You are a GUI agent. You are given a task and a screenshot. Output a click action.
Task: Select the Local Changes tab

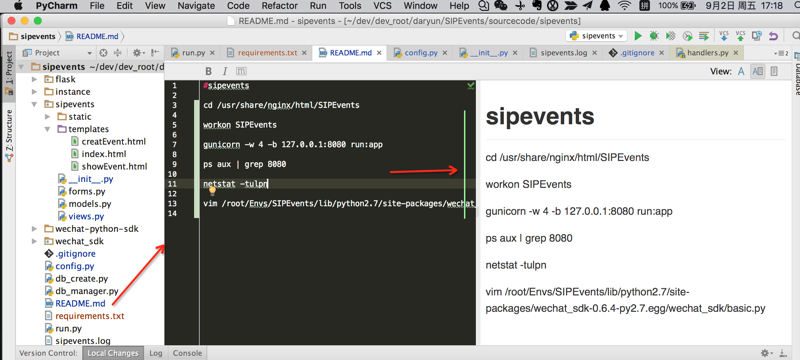coord(112,353)
